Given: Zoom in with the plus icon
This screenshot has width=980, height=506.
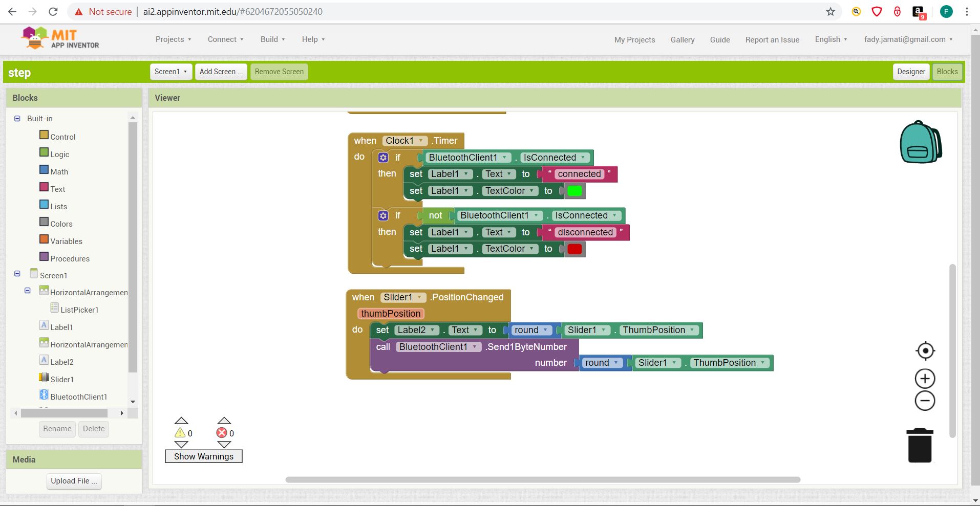Looking at the screenshot, I should pyautogui.click(x=925, y=379).
